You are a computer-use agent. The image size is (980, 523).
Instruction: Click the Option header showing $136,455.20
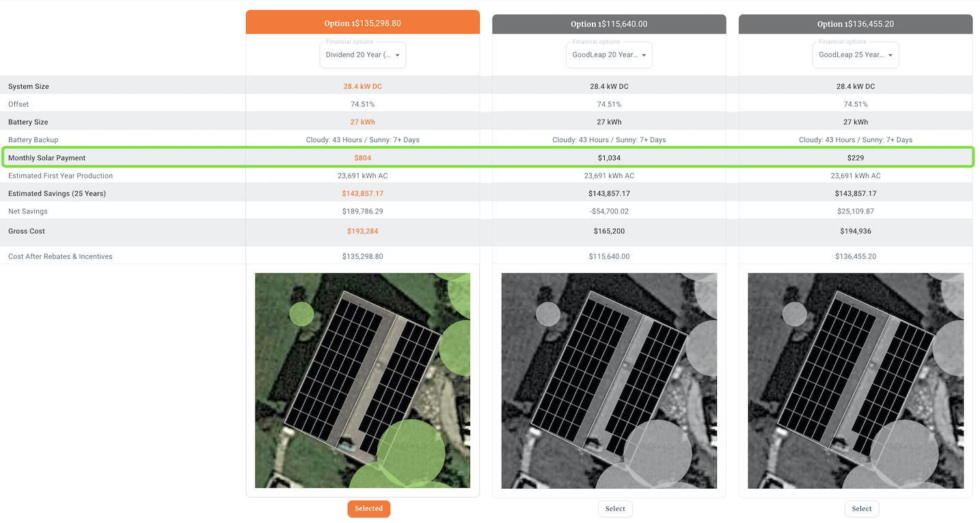[x=855, y=23]
